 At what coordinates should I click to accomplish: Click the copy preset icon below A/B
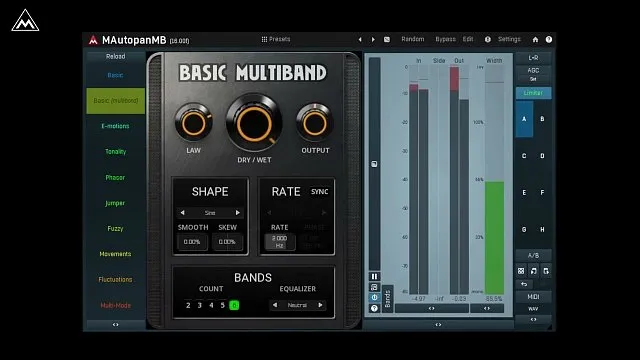533,271
